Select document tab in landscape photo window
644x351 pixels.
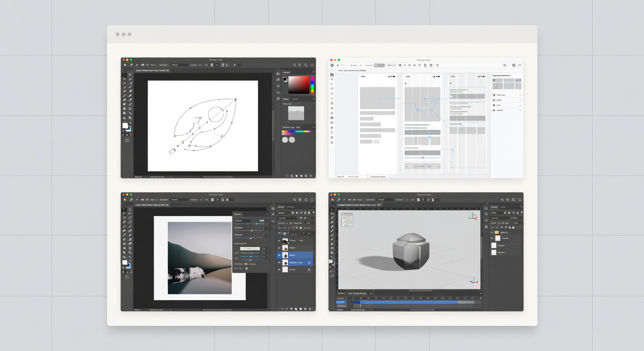tap(152, 205)
